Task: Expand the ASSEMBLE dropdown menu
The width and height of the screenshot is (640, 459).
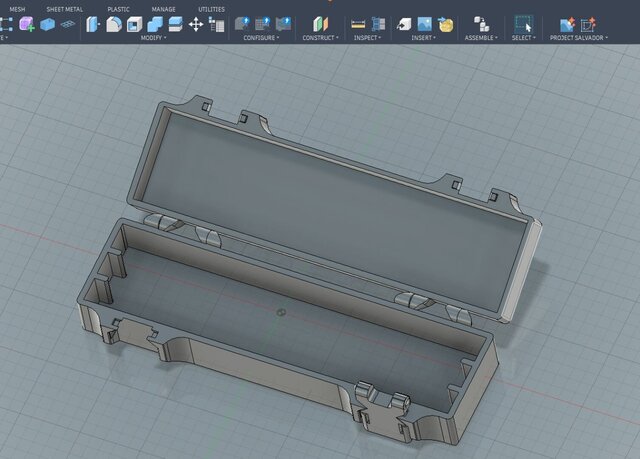Action: point(481,38)
